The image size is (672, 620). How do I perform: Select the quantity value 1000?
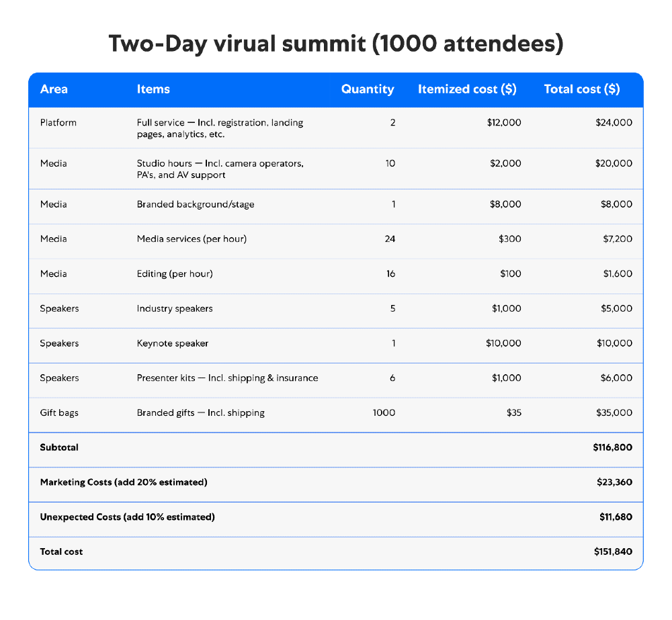[x=384, y=413]
